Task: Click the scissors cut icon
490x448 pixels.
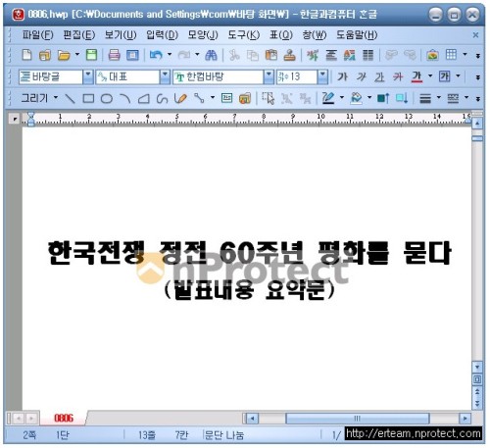Action: click(234, 55)
